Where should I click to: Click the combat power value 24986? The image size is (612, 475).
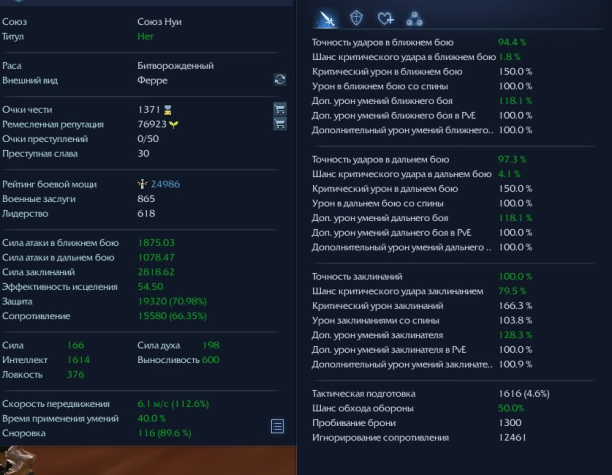165,184
